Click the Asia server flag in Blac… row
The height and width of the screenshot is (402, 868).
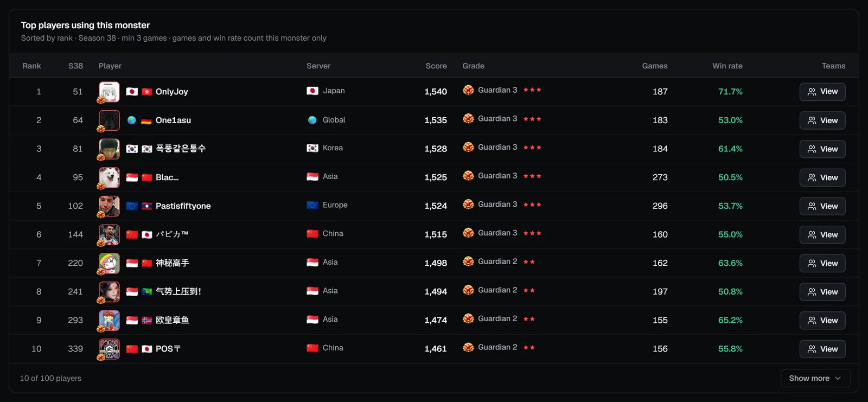click(312, 176)
